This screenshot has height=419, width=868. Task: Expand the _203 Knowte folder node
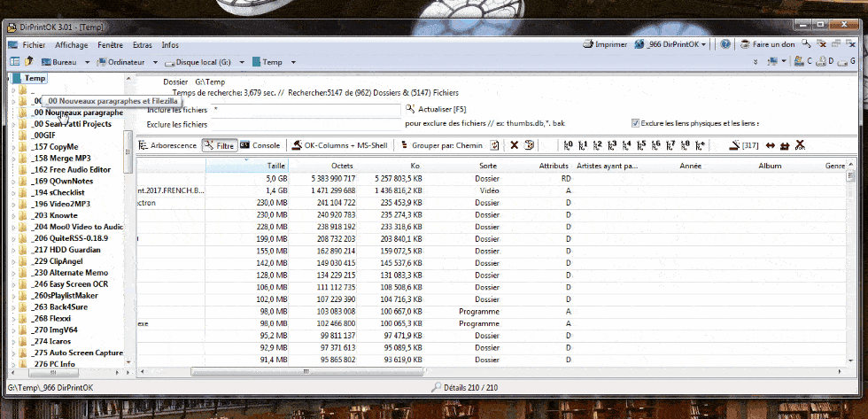coord(14,216)
